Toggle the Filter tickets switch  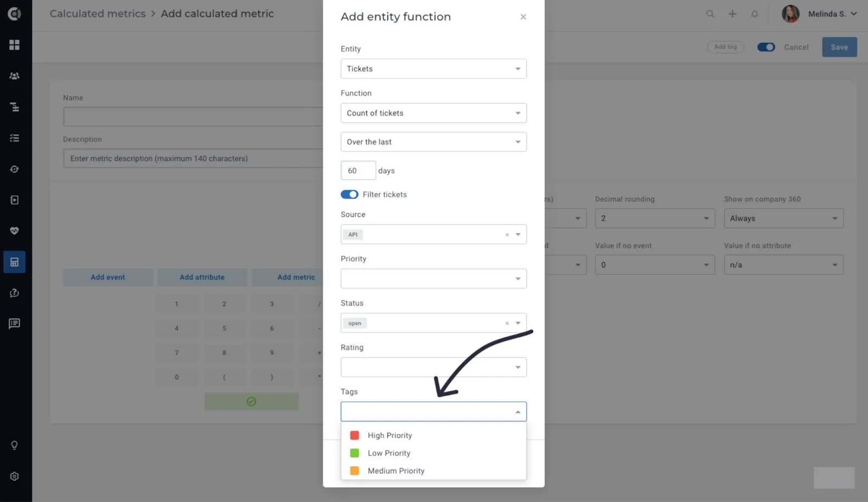pos(349,195)
